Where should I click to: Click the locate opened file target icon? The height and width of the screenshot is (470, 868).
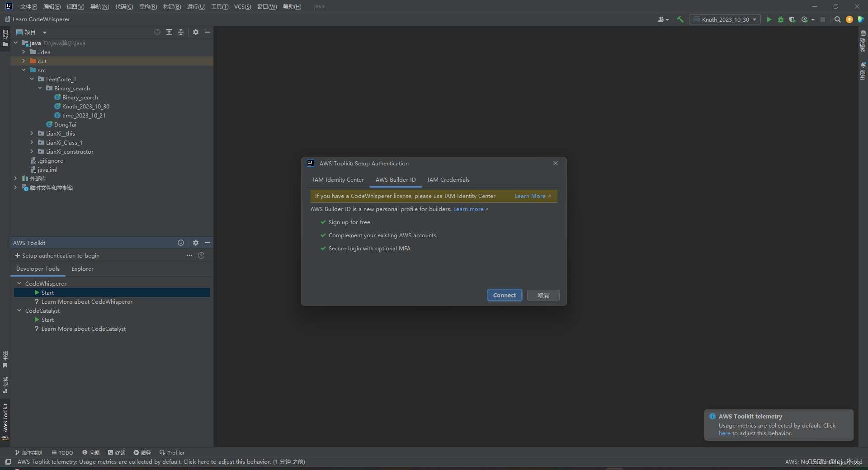tap(157, 32)
